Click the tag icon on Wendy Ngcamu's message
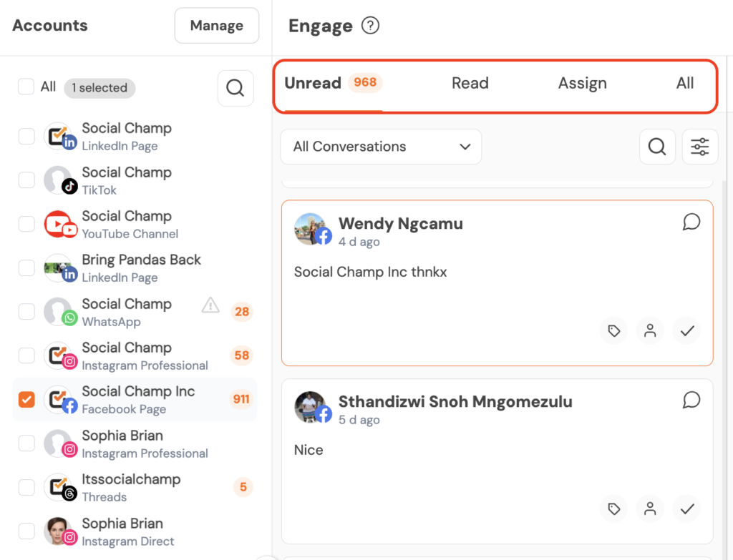The image size is (733, 560). click(x=613, y=330)
